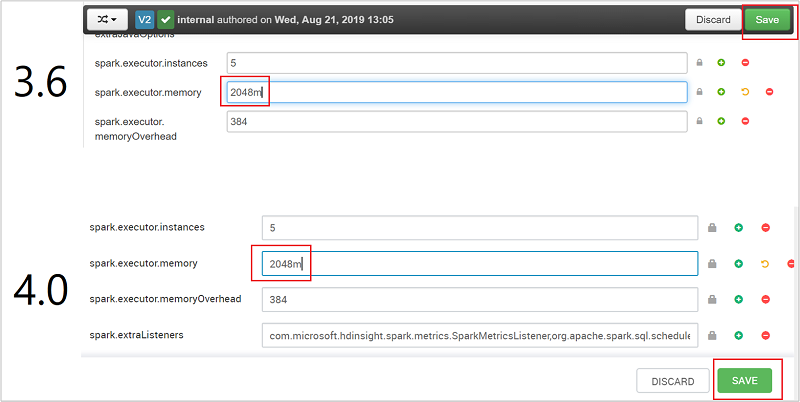Click the spark.executor.memoryOverhead field in 3.6 view
Viewport: 800px width, 402px height.
[457, 121]
